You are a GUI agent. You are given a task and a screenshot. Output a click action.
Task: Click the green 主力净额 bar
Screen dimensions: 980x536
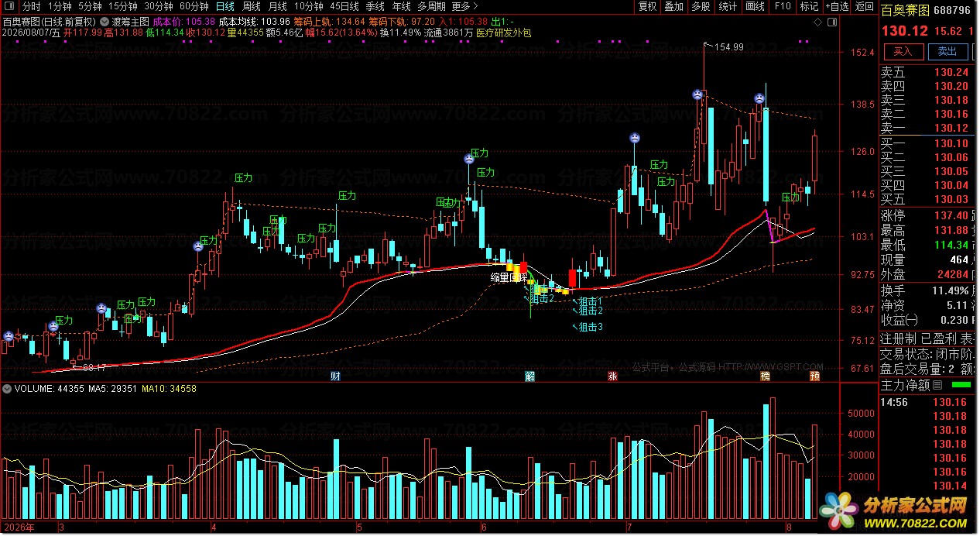pyautogui.click(x=961, y=385)
